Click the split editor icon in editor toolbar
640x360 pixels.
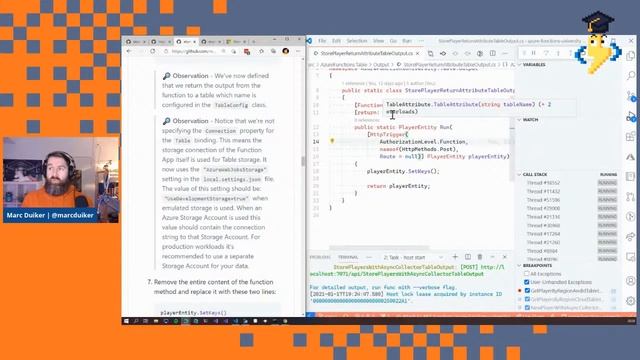tap(493, 53)
